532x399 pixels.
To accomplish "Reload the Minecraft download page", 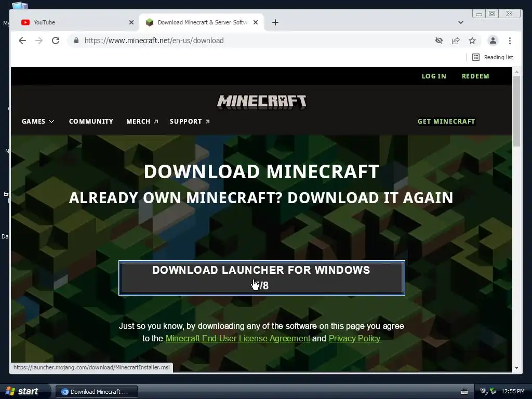I will pyautogui.click(x=56, y=41).
